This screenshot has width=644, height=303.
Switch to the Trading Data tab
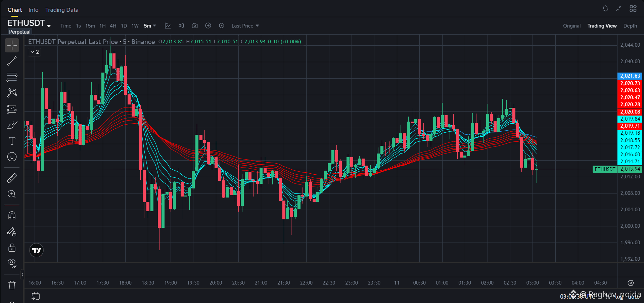click(x=62, y=10)
